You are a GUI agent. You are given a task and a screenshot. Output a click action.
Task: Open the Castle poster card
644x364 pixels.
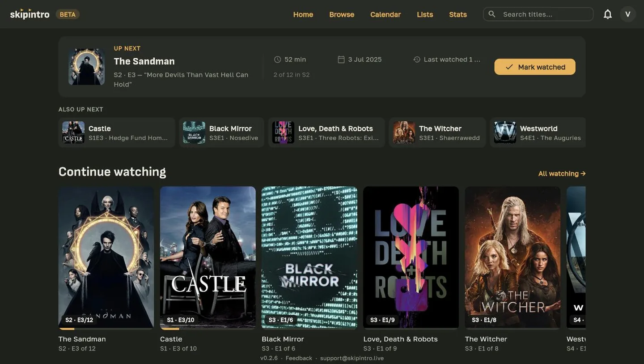(x=208, y=258)
